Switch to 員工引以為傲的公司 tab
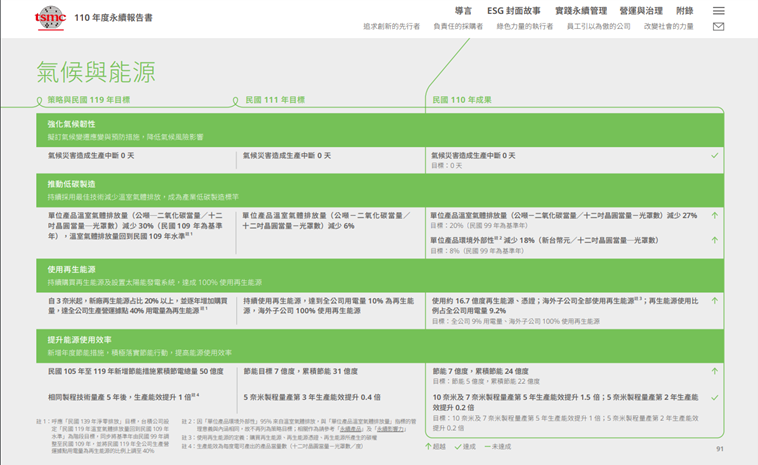Screen dimensions: 758x465 (x=598, y=27)
